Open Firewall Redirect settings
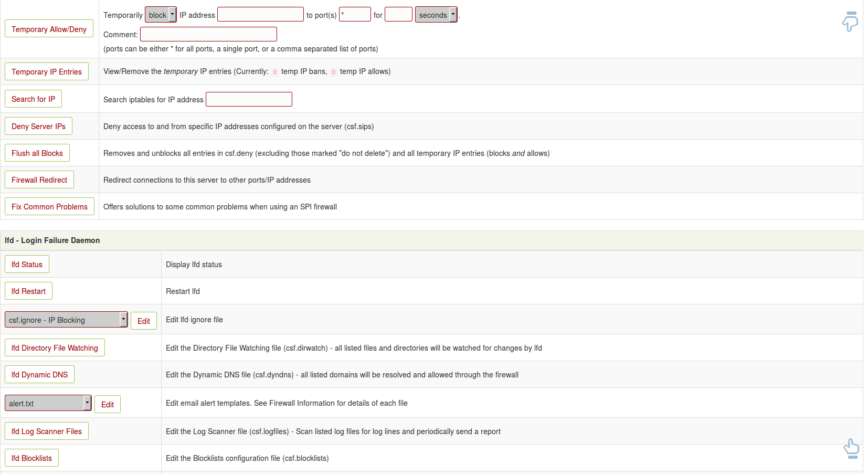 coord(39,180)
